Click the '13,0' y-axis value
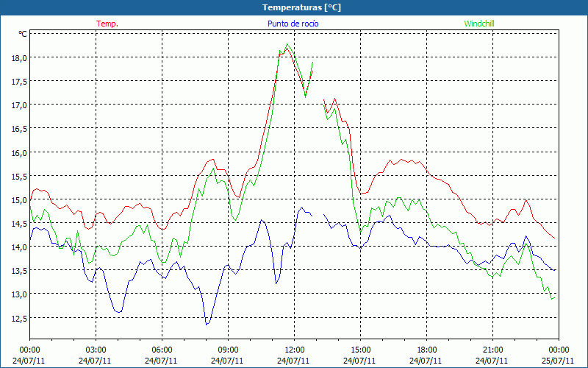 pyautogui.click(x=20, y=294)
